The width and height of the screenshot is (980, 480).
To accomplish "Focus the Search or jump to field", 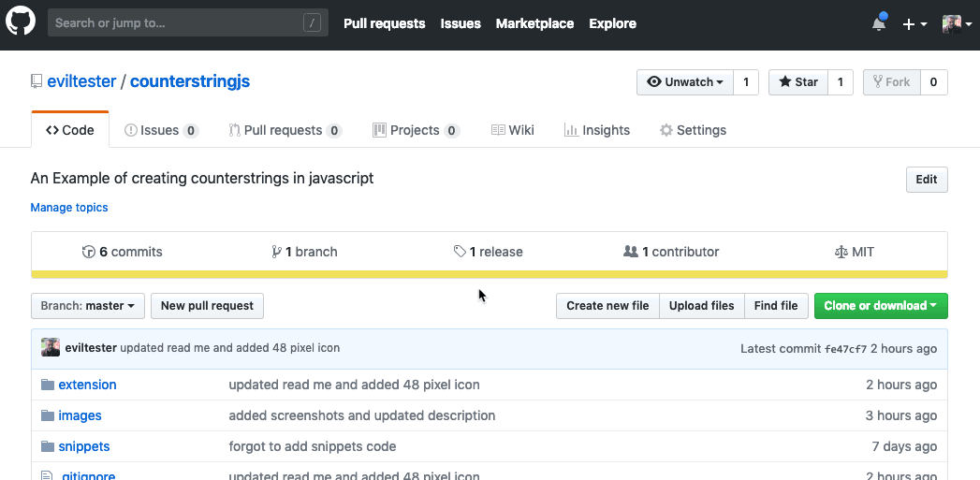I will [187, 23].
